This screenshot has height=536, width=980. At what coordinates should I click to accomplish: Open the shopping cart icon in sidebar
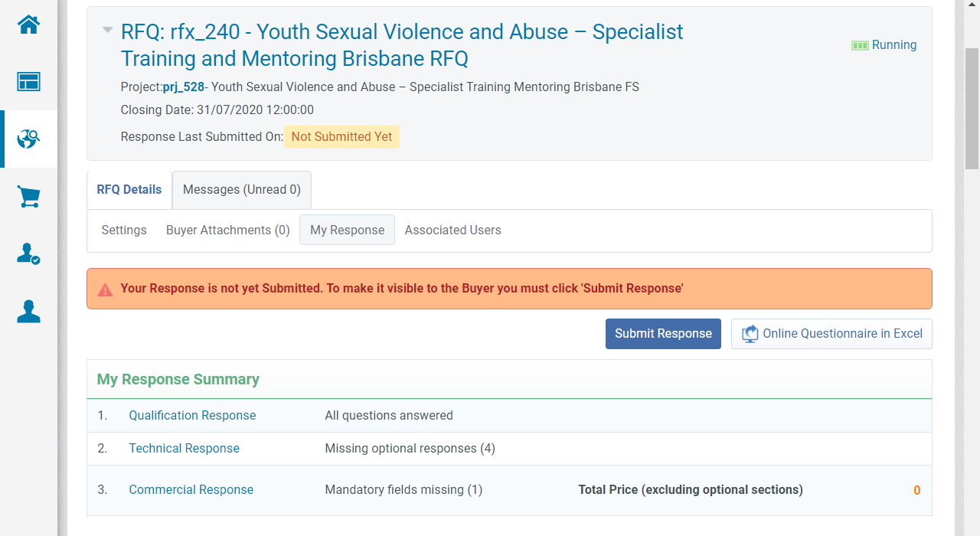click(28, 197)
